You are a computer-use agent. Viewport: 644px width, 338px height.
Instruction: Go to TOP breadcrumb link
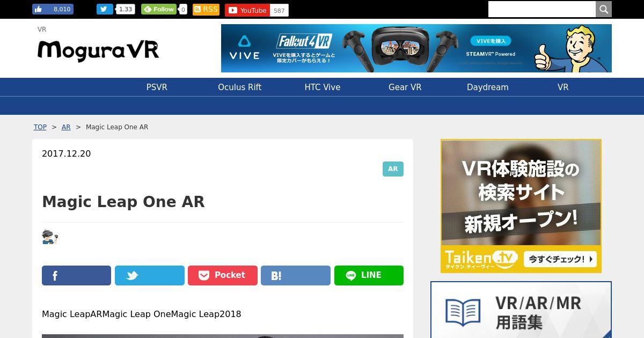pos(40,127)
